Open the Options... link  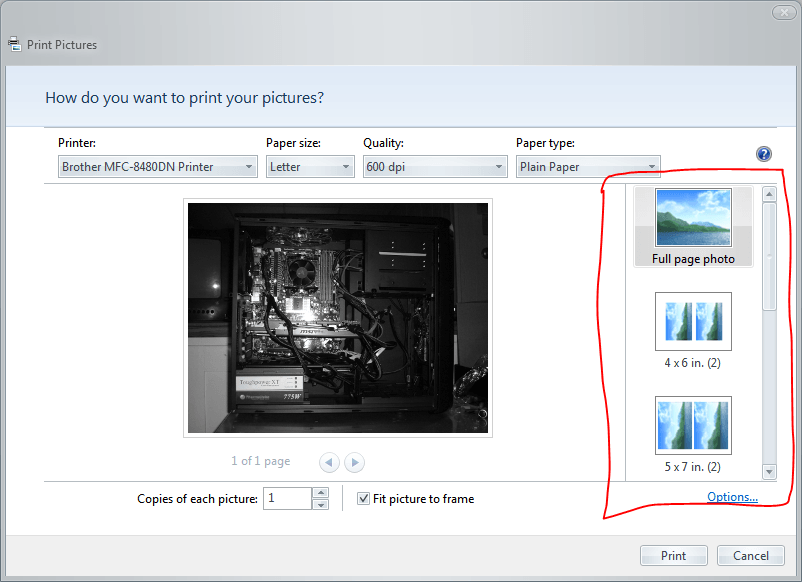coord(732,497)
